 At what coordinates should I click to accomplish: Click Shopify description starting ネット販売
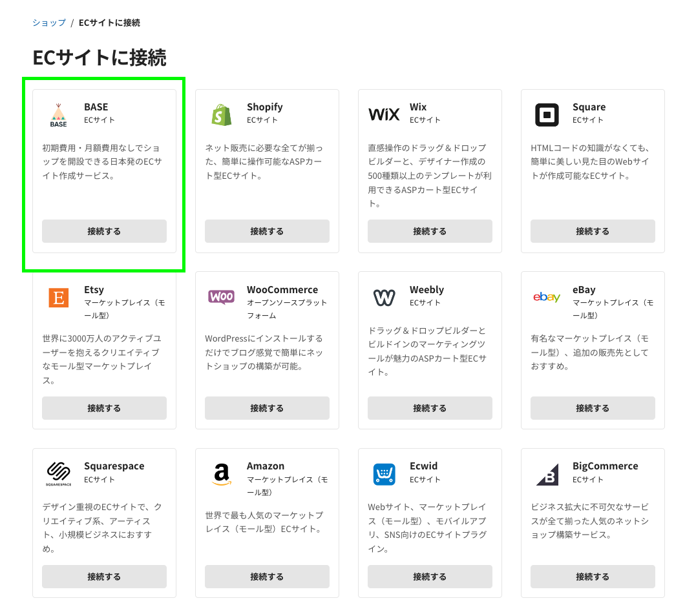point(264,161)
